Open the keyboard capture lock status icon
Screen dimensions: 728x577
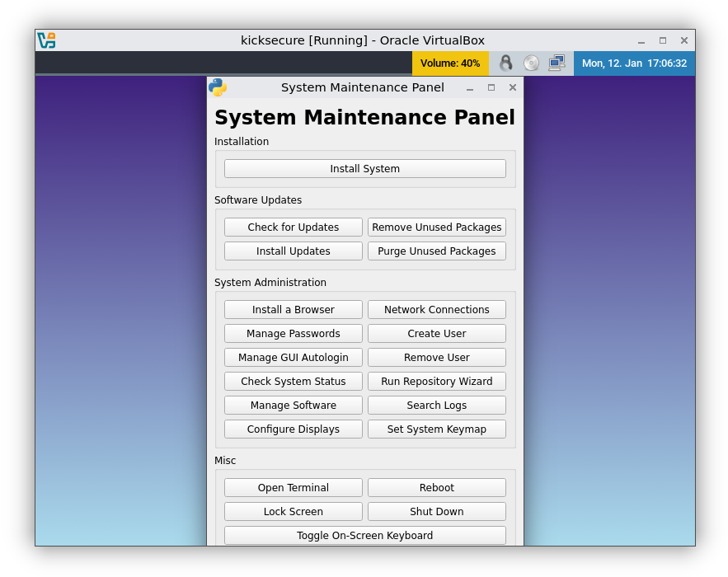[506, 63]
